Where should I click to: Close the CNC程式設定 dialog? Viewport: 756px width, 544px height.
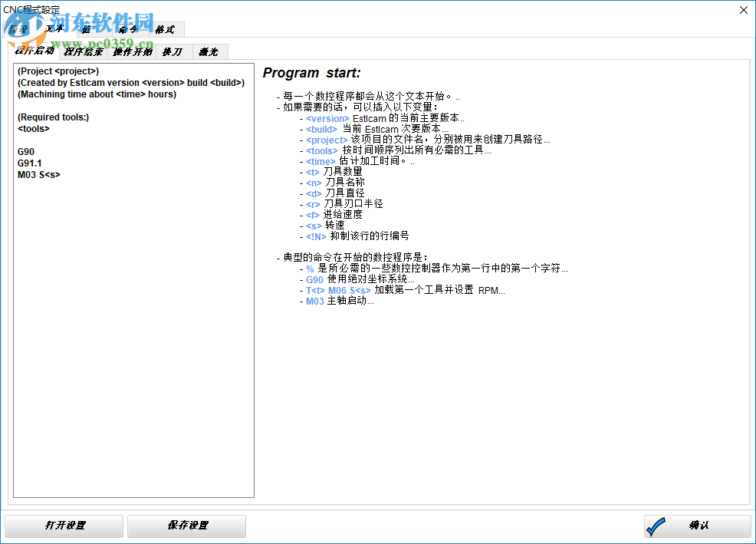pos(744,10)
